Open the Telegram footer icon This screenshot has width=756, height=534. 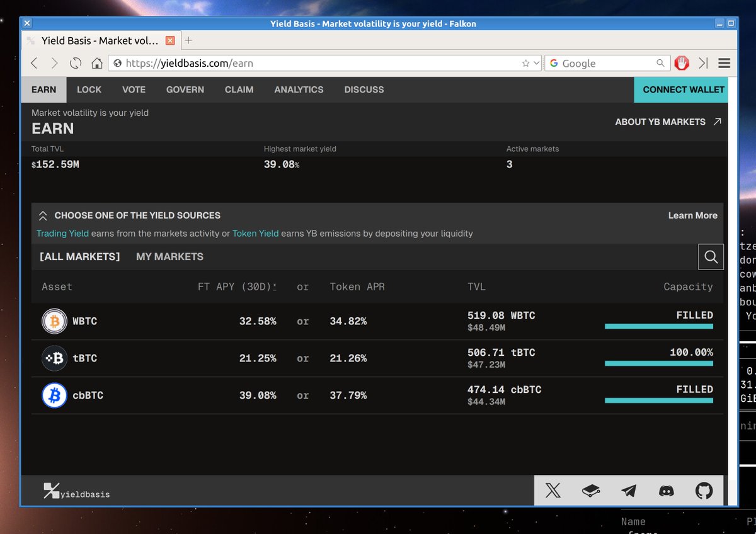tap(629, 491)
